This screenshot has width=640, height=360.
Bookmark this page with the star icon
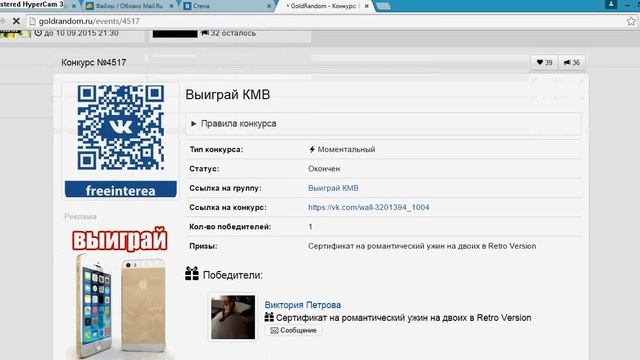pos(631,21)
